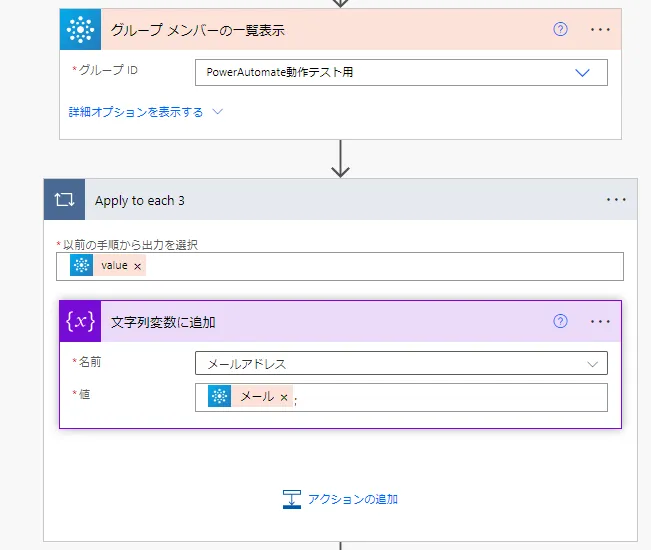Screen dimensions: 651x550
Task: Open the Apply to each 3 ellipsis menu
Action: pyautogui.click(x=616, y=200)
